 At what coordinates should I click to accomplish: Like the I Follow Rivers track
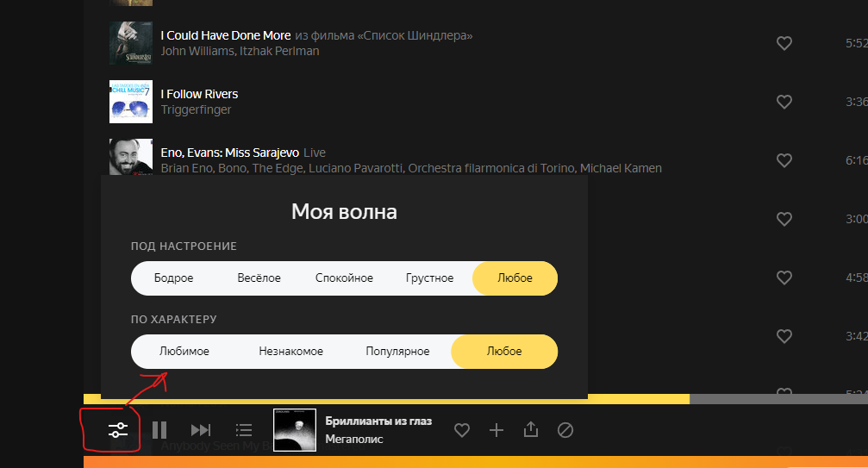click(x=784, y=102)
